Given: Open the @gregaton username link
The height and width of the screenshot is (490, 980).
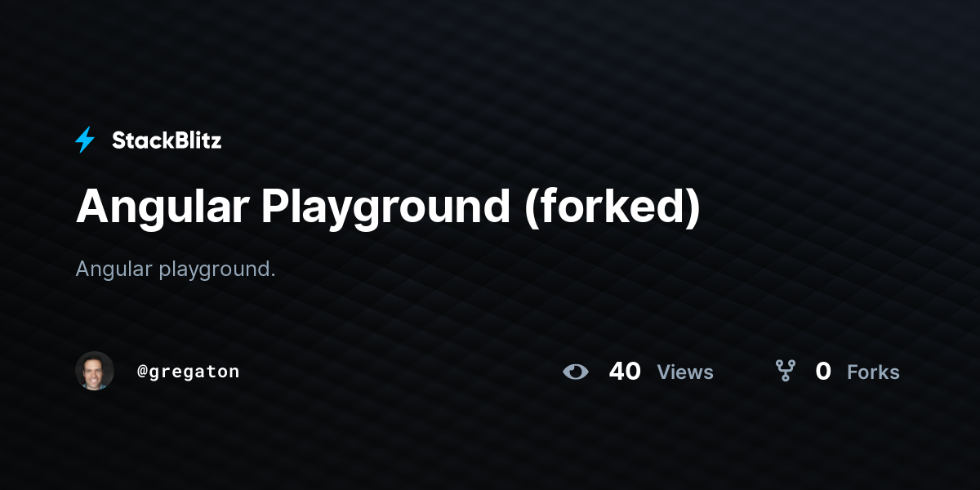Looking at the screenshot, I should (188, 372).
